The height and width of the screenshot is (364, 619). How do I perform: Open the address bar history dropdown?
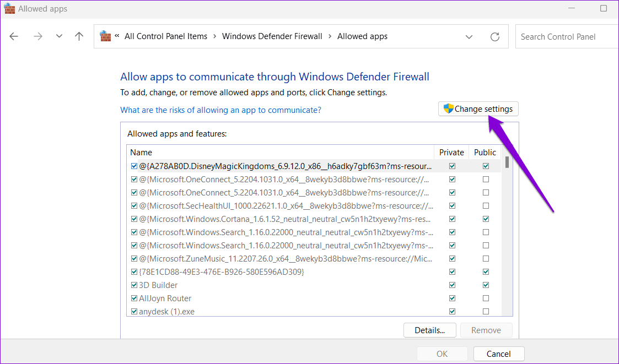[469, 37]
